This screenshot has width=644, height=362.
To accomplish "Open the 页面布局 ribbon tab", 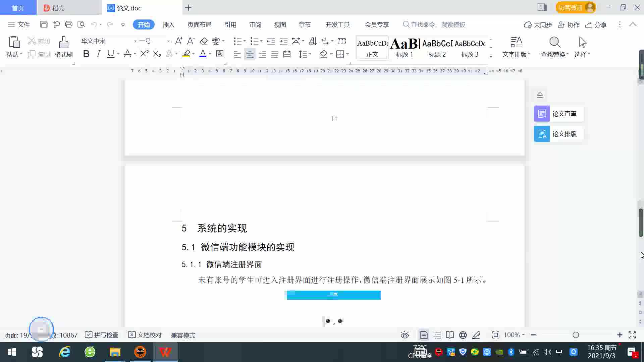I will click(199, 25).
